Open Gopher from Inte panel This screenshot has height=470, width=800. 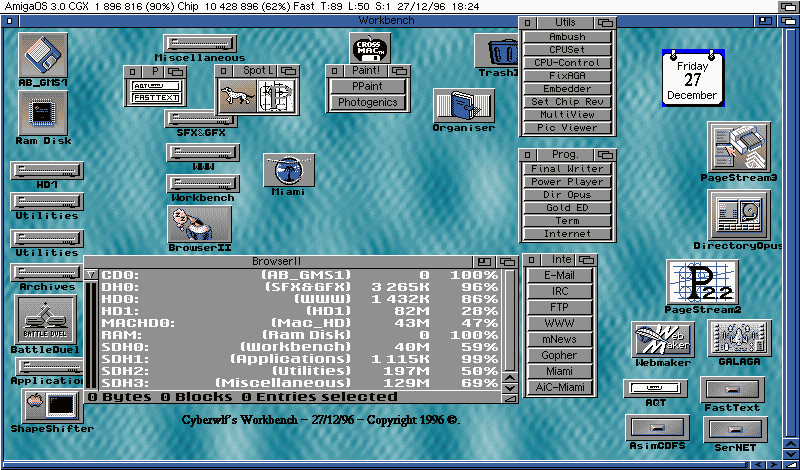pyautogui.click(x=560, y=355)
